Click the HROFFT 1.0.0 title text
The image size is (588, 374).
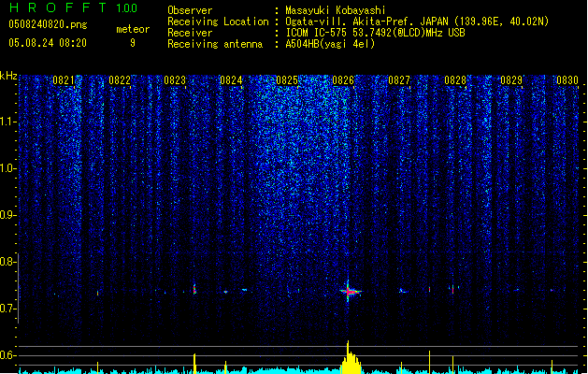[73, 7]
